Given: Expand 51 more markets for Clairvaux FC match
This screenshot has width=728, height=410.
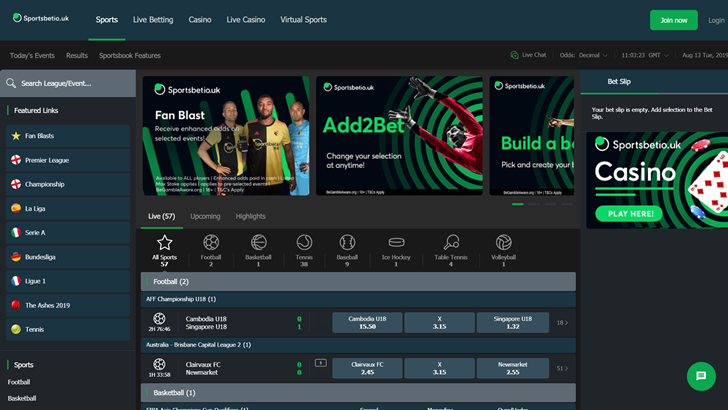Looking at the screenshot, I should pos(562,368).
